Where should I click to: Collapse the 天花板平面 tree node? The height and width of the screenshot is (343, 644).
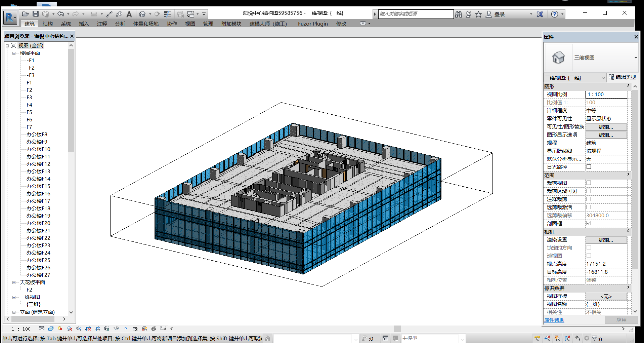pos(14,282)
